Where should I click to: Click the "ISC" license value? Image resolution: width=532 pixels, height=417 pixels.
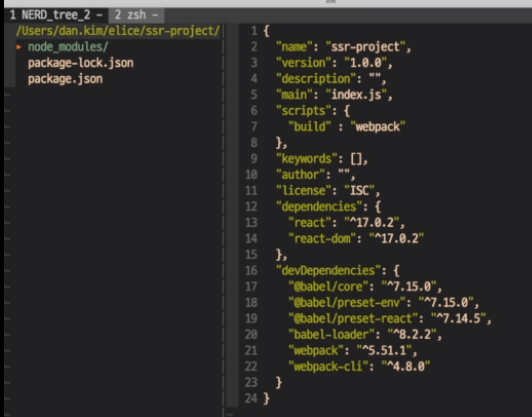pos(359,190)
